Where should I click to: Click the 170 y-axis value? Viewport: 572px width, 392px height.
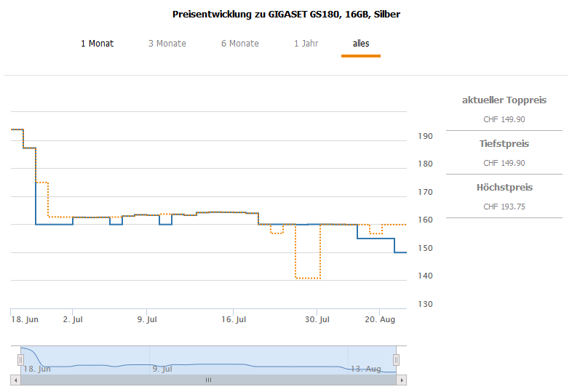click(x=425, y=192)
